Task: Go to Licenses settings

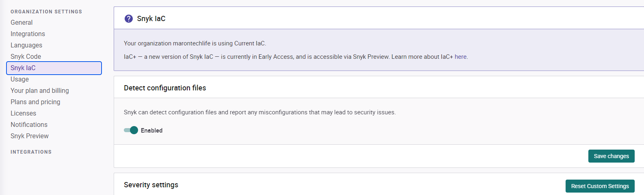Action: [x=23, y=114]
